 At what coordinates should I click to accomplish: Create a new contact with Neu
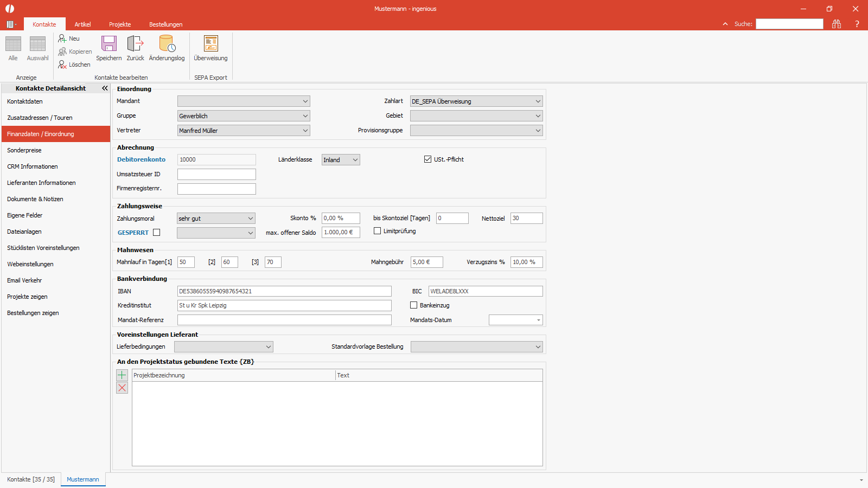click(69, 38)
